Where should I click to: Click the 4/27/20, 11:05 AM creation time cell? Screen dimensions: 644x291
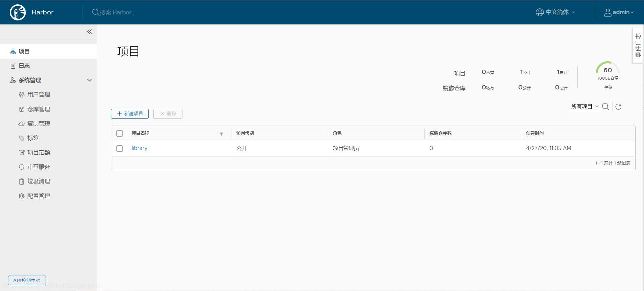click(548, 148)
